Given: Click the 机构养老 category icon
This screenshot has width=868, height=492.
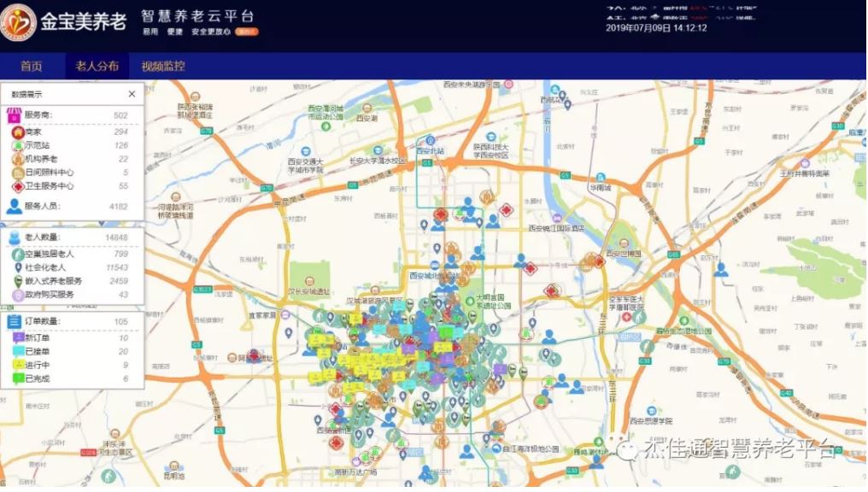Looking at the screenshot, I should pos(17,160).
